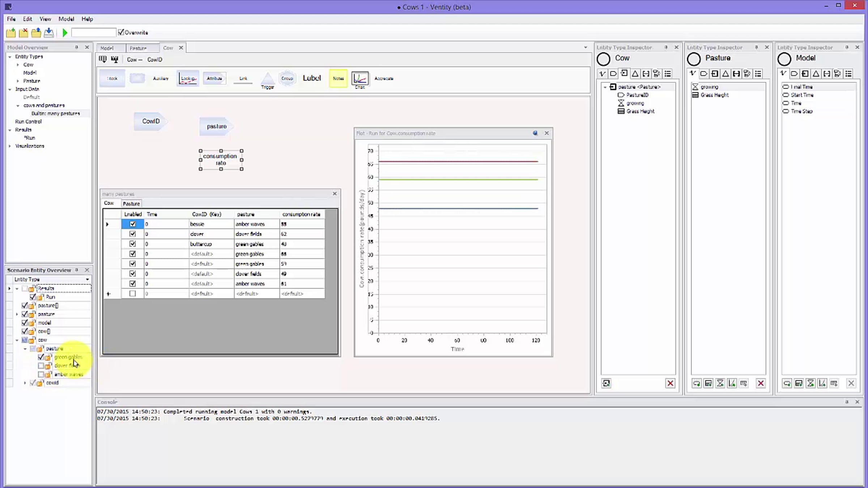Open the oval attribute tab in Pasture inspector
The width and height of the screenshot is (868, 488).
point(704,74)
